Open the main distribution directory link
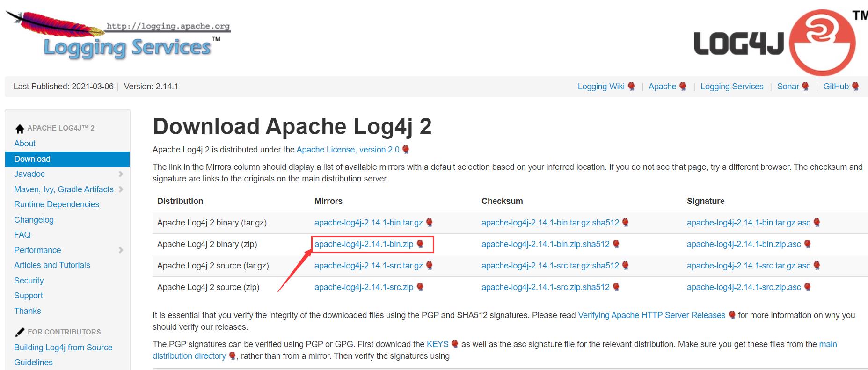868x370 pixels. pos(189,356)
